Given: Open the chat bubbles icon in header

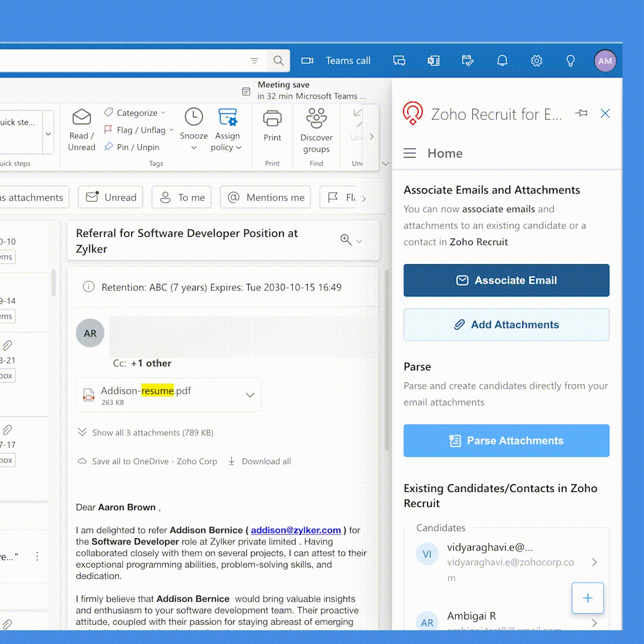Looking at the screenshot, I should 399,61.
